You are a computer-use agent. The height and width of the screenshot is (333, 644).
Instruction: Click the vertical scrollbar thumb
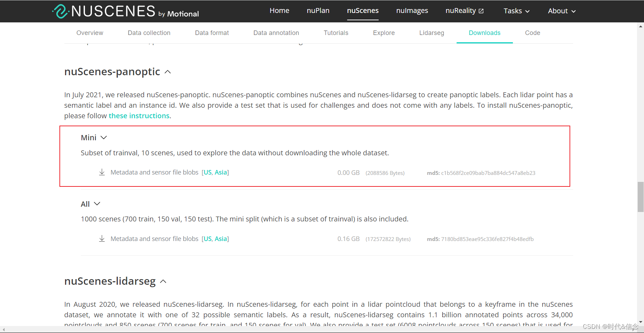(x=641, y=197)
